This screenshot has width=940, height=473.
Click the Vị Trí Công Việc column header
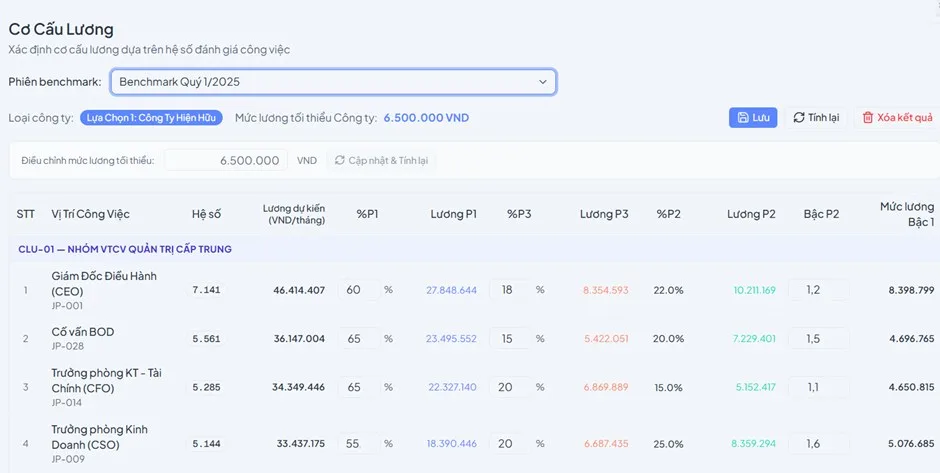91,214
